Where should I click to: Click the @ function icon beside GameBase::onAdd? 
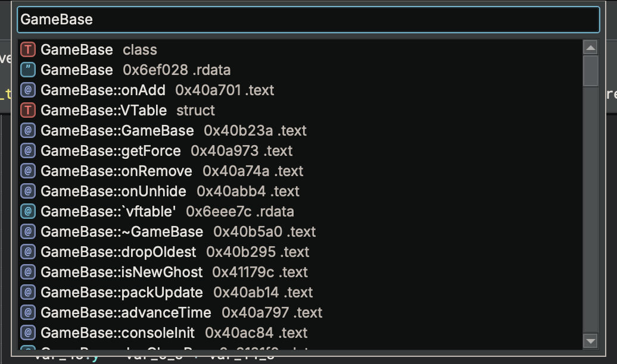[27, 90]
